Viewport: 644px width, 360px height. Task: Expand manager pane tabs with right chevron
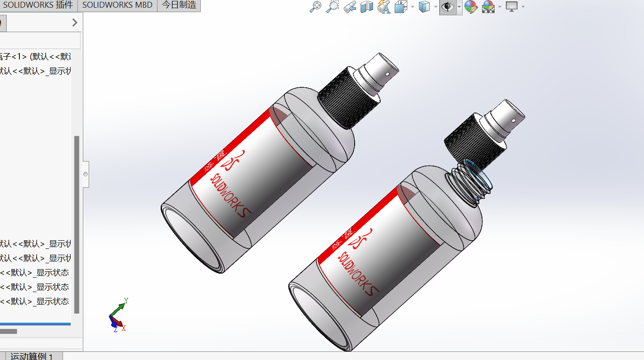coord(75,22)
